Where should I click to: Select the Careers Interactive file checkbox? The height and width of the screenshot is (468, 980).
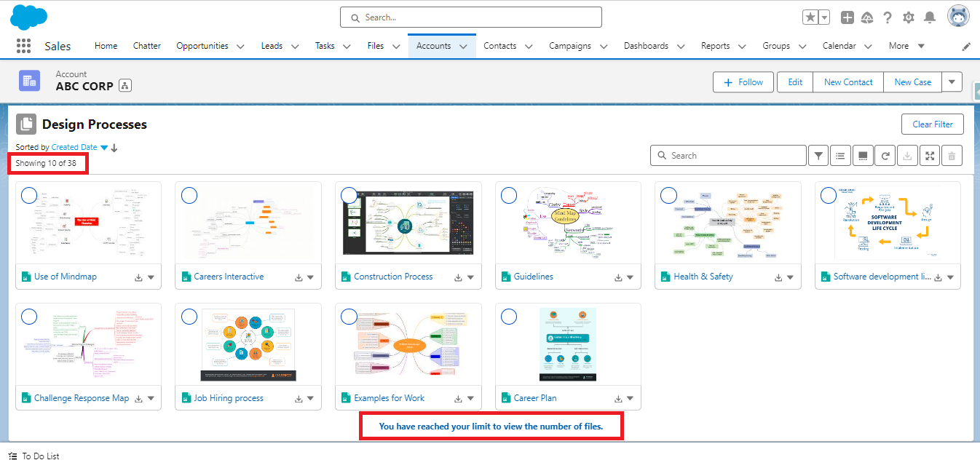[x=189, y=195]
